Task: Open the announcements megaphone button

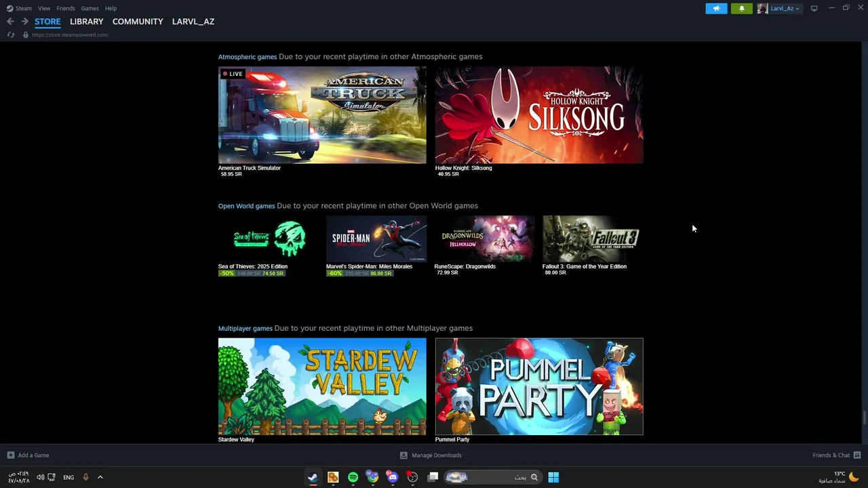Action: point(716,8)
